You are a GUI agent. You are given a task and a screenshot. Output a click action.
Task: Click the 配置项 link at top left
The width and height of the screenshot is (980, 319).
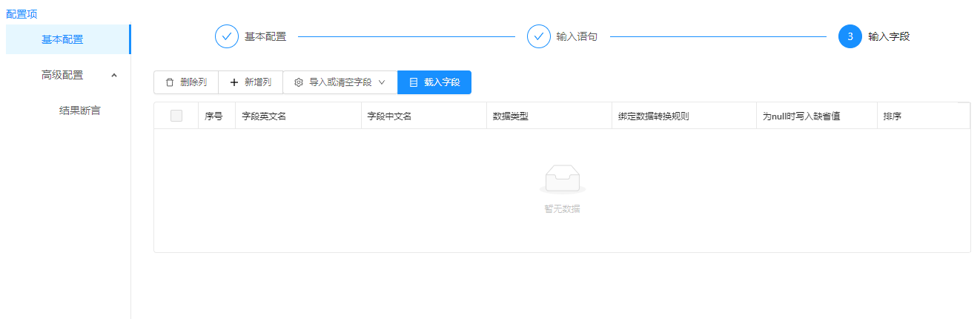(x=21, y=13)
